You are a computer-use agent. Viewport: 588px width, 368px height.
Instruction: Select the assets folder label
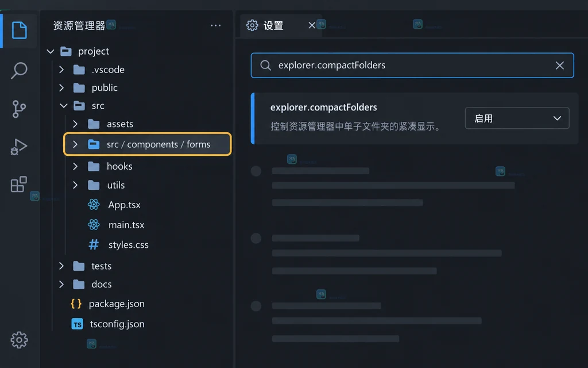(x=120, y=124)
